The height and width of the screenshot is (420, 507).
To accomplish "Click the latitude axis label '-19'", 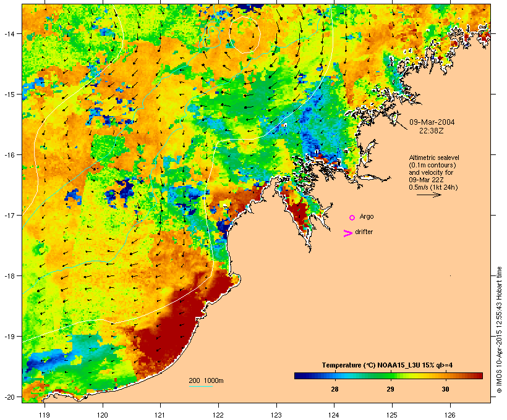I will [9, 337].
